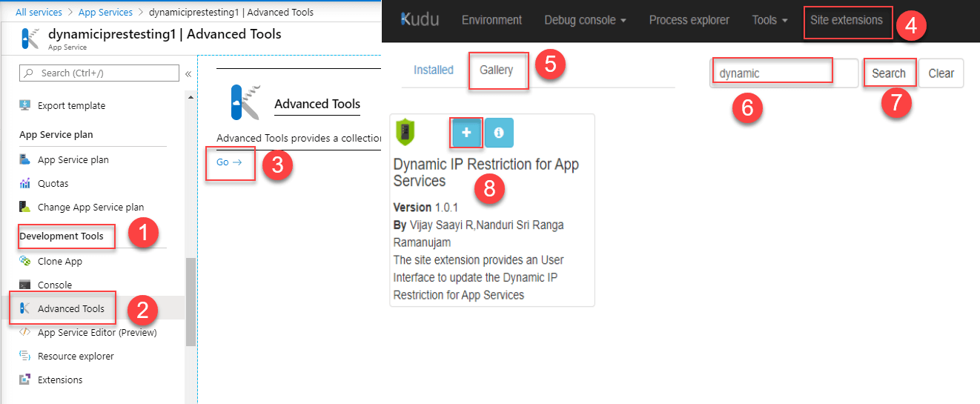Click the Quotas chart icon
Viewport: 980px width, 404px height.
[x=25, y=183]
